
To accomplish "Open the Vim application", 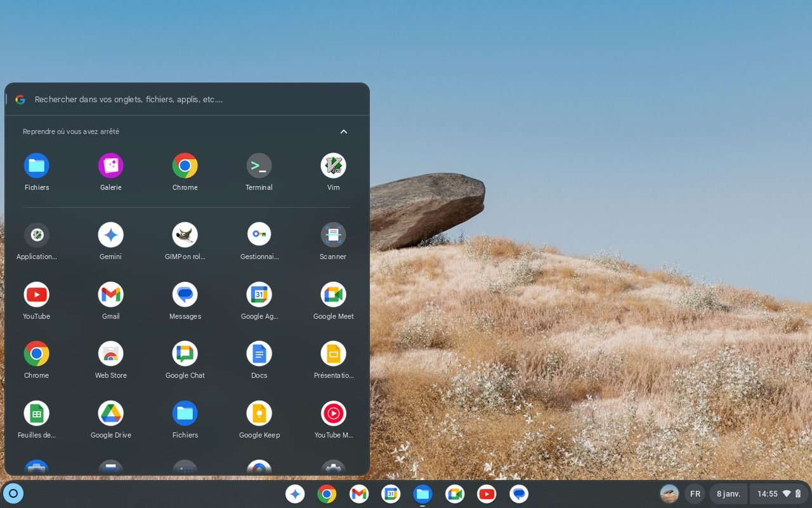I will [x=333, y=166].
